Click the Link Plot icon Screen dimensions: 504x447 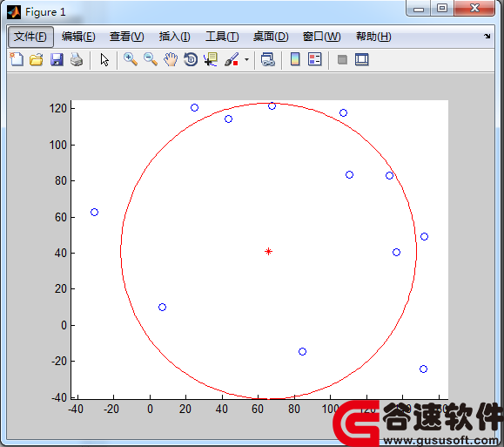(x=268, y=59)
